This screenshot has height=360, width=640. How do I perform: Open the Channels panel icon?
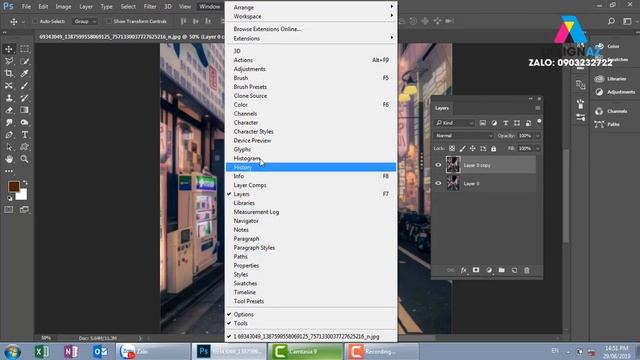[599, 111]
